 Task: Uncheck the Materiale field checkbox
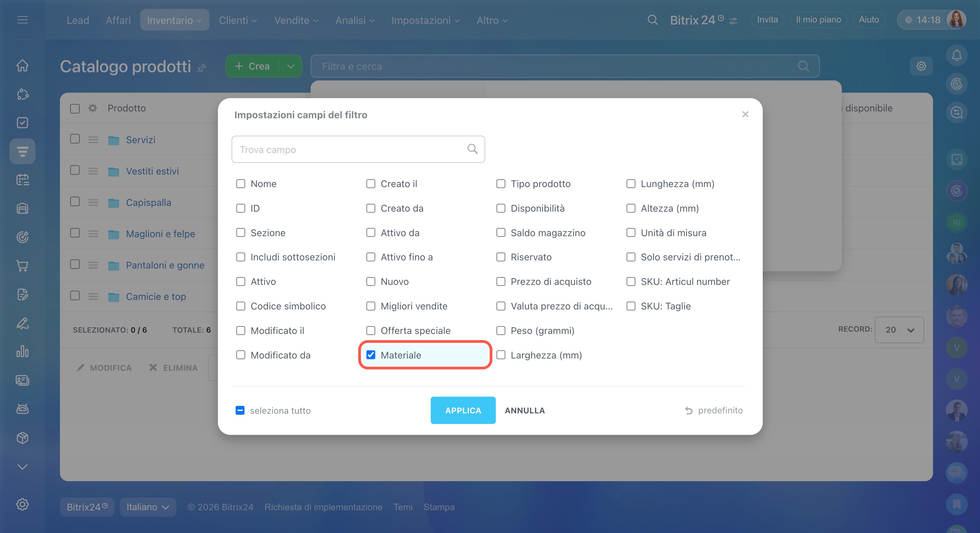click(x=370, y=355)
